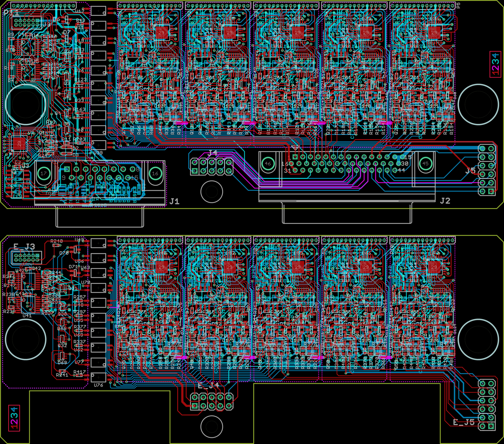Select bottom board's right large mounting hole
504x444 pixels.
(x=478, y=339)
